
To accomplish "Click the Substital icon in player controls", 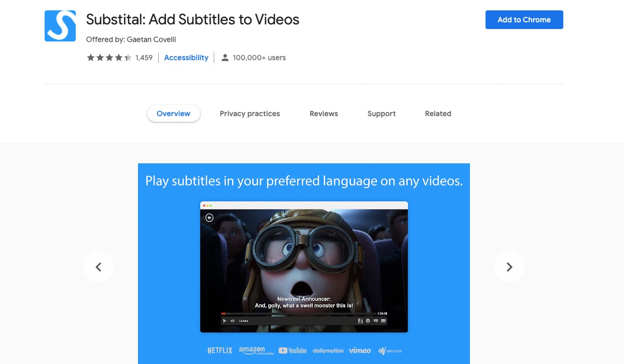I will (360, 321).
